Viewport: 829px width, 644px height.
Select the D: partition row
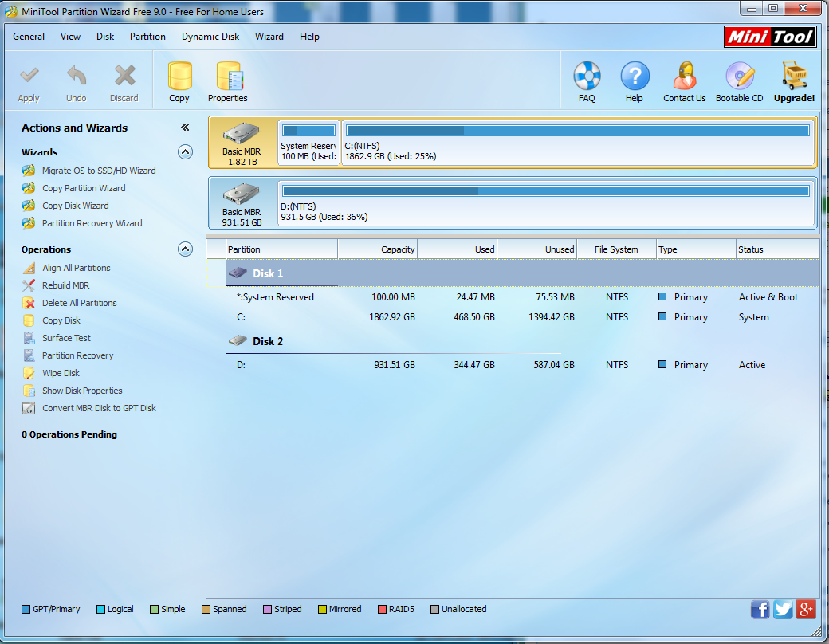tap(522, 365)
